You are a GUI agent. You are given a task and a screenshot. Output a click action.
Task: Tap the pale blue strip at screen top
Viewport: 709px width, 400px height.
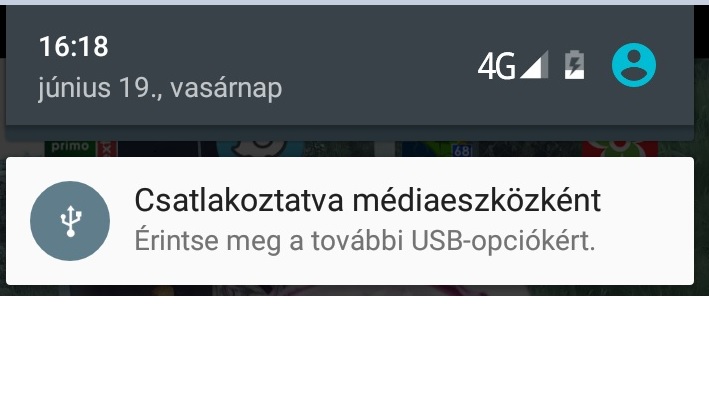pos(354,2)
